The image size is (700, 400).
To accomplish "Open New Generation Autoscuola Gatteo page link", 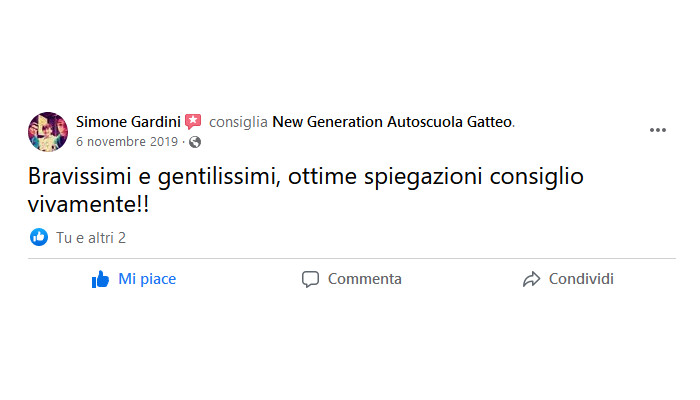I will coord(392,122).
